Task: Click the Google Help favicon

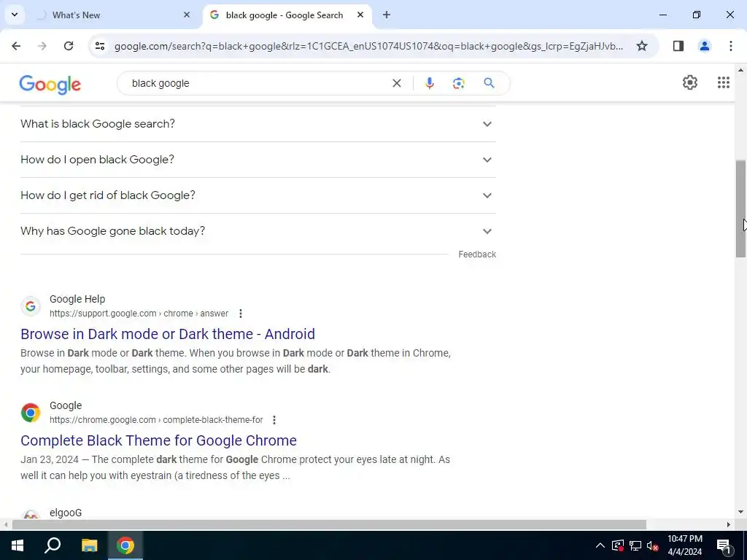Action: 31,306
